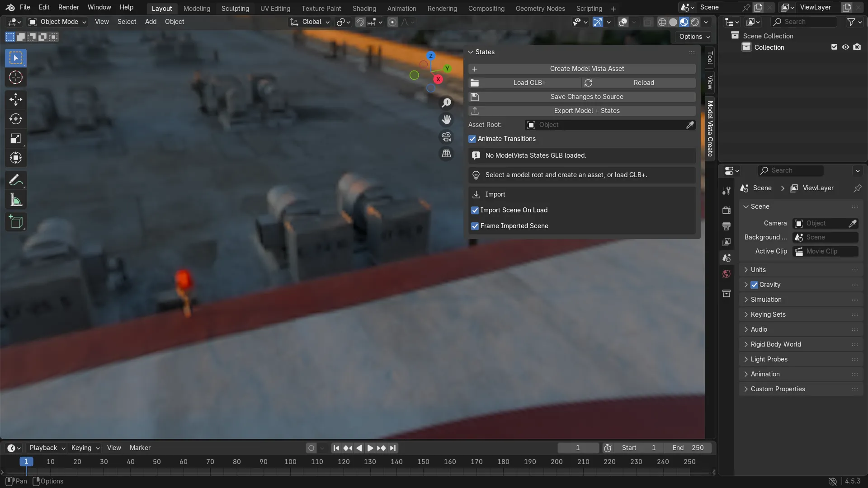This screenshot has height=488, width=868.
Task: Open the File menu
Action: pos(25,7)
